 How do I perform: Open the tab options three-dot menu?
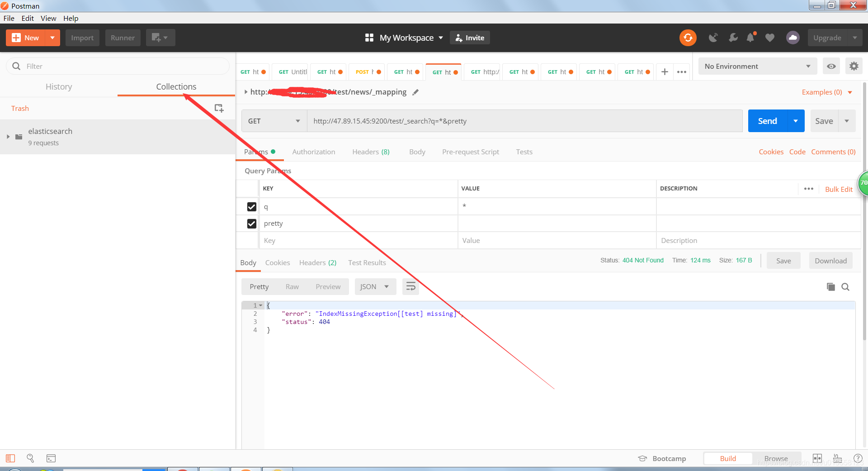click(682, 71)
